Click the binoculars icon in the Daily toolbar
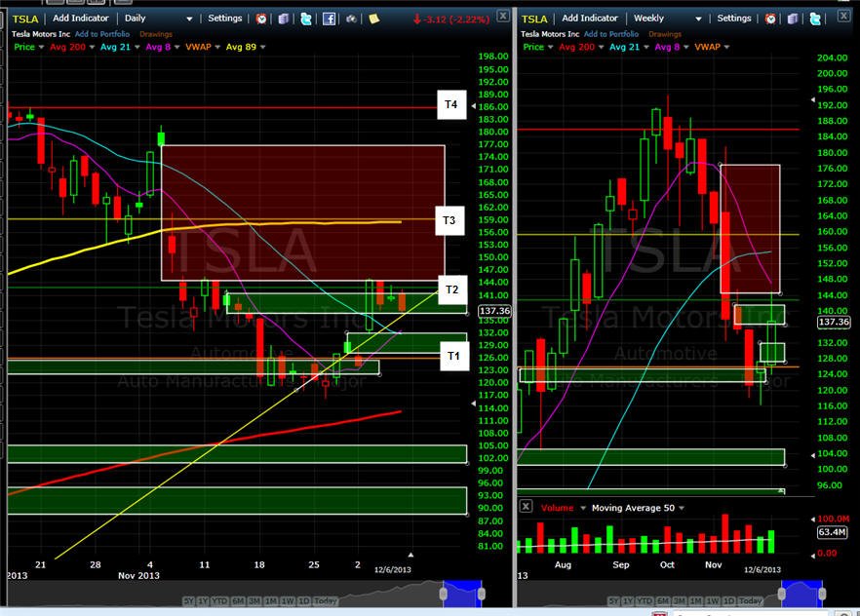 (351, 19)
